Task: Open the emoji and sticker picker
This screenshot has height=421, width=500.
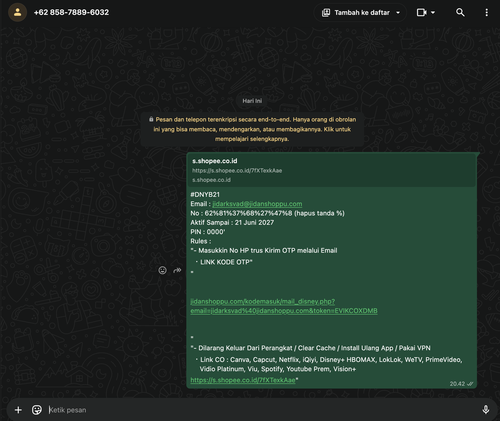Action: coord(37,410)
